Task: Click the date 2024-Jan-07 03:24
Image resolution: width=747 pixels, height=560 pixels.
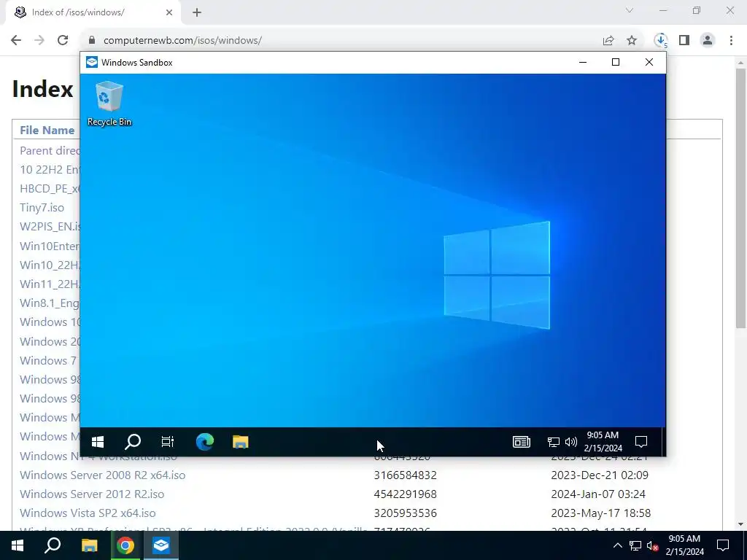Action: coord(598,494)
